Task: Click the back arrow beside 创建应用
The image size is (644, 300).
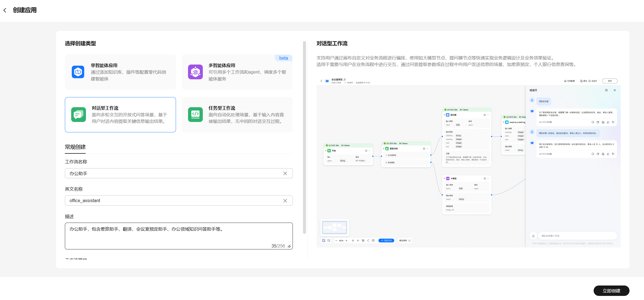Action: (x=5, y=10)
